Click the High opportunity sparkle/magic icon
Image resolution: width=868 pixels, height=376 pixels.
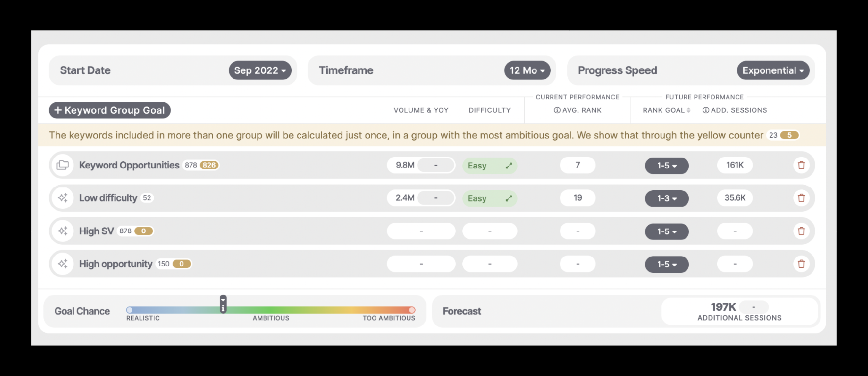[x=62, y=263]
